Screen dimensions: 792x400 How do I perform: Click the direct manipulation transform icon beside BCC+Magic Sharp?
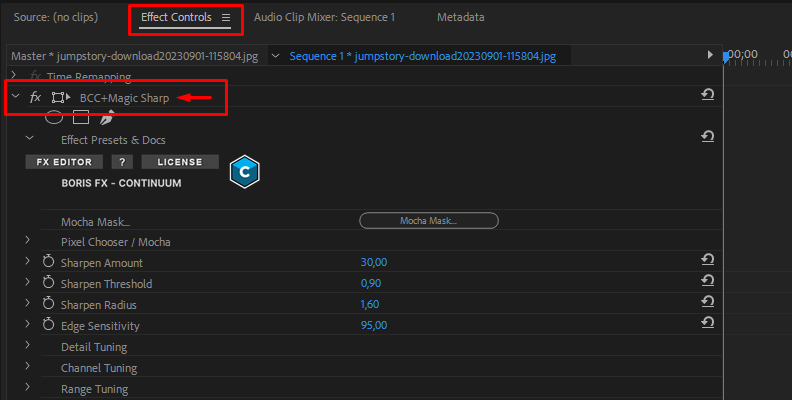(61, 97)
